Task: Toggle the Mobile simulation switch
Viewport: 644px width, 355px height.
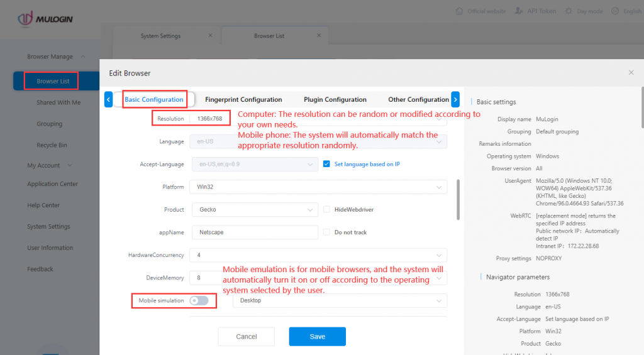Action: 199,300
